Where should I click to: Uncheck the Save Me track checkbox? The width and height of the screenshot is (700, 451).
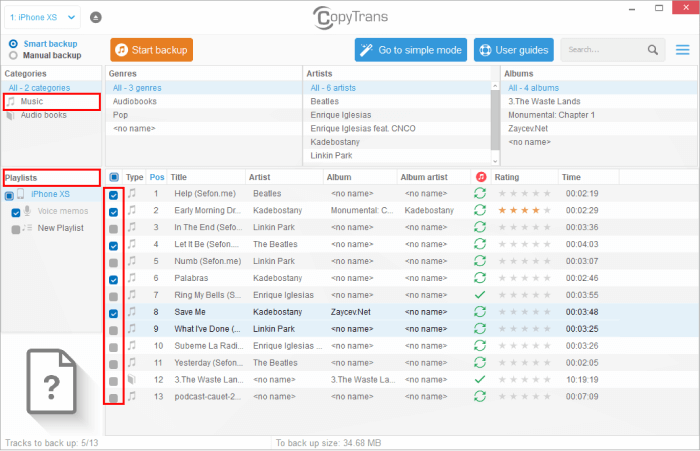(113, 313)
